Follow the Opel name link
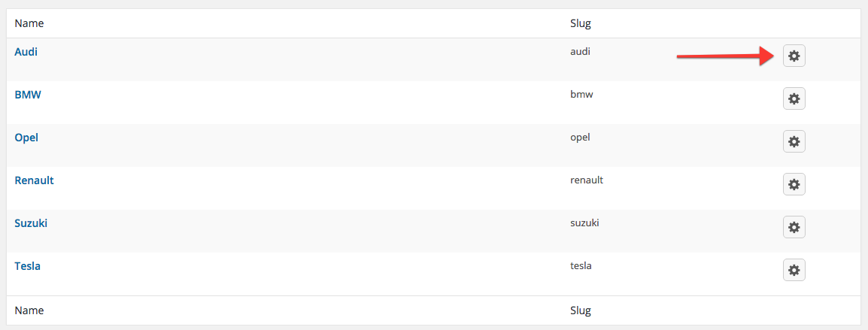 [x=26, y=138]
